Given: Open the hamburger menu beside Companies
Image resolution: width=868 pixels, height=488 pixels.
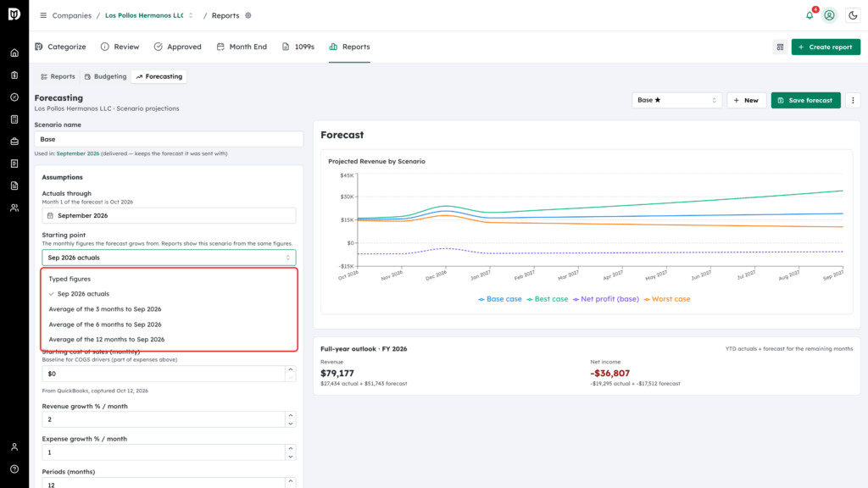Looking at the screenshot, I should coord(43,15).
